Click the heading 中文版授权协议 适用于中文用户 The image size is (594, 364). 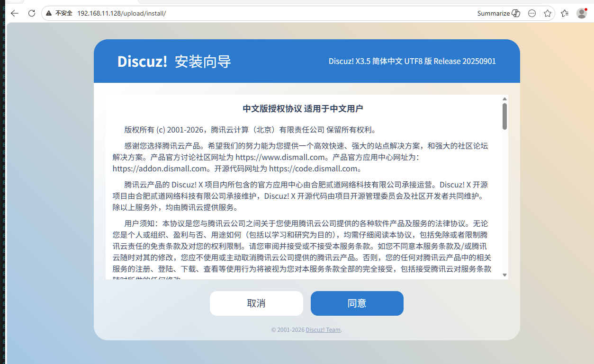coord(303,109)
